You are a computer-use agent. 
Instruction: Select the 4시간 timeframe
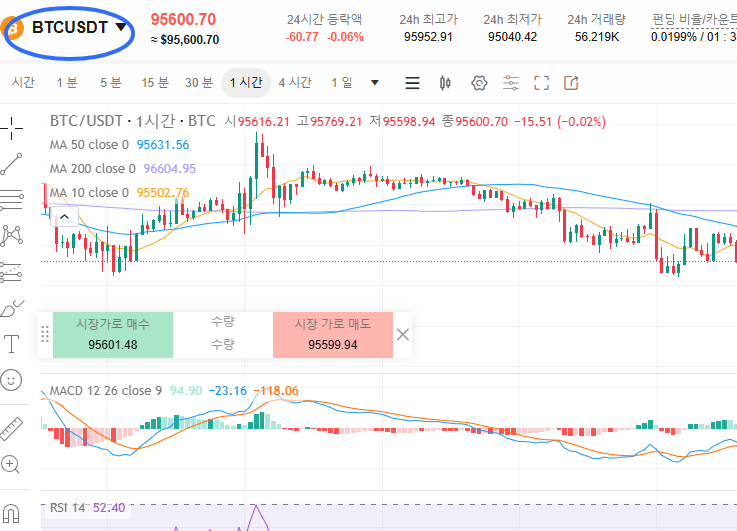pyautogui.click(x=295, y=83)
